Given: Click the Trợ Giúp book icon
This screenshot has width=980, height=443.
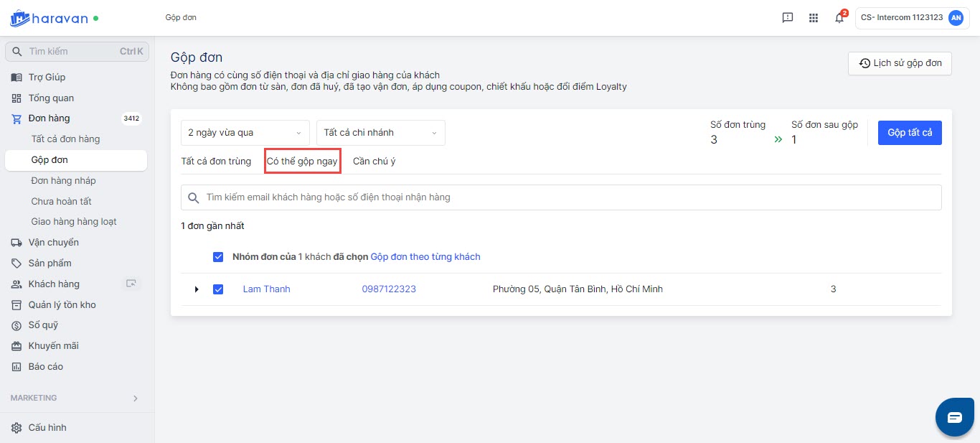Looking at the screenshot, I should click(x=17, y=78).
